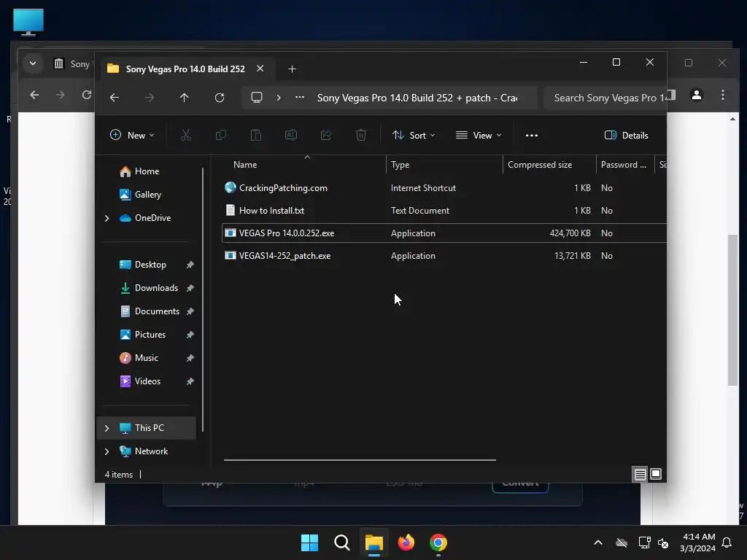The image size is (747, 560).
Task: Click the Rename icon in toolbar
Action: click(x=291, y=135)
